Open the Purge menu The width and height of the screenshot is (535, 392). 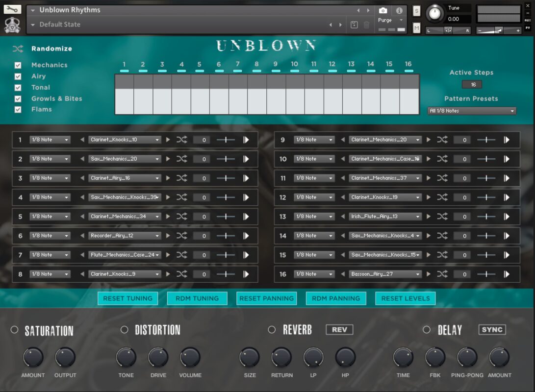coord(390,20)
